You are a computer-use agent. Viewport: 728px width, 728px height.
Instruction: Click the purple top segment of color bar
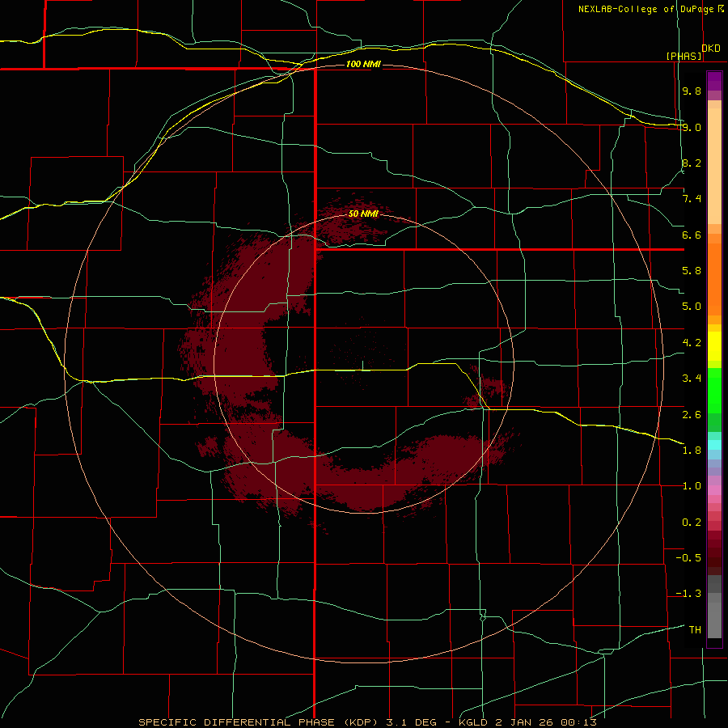714,82
